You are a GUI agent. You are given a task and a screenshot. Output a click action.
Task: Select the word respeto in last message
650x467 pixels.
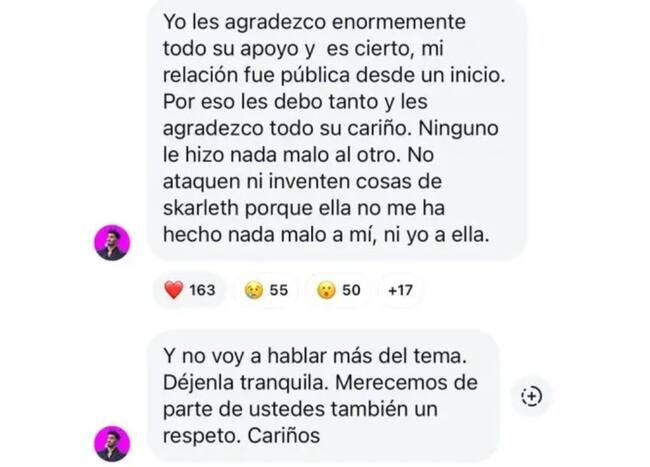point(202,436)
